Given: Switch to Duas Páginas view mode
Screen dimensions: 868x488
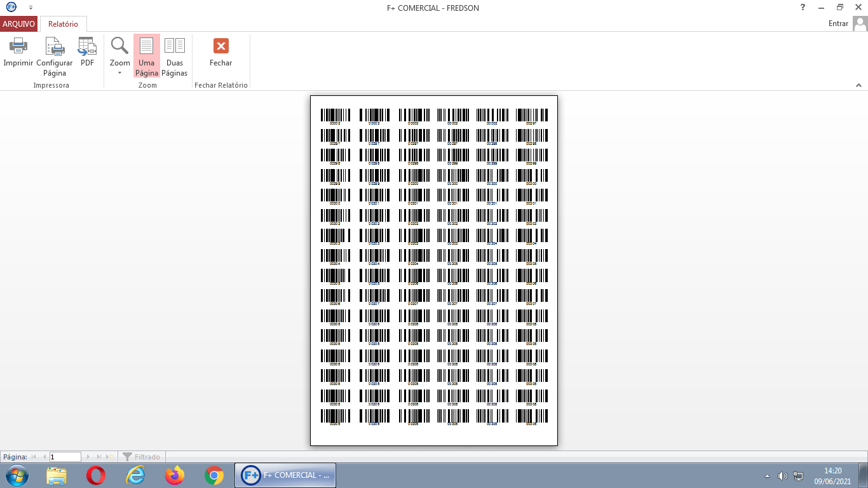Looking at the screenshot, I should point(174,56).
